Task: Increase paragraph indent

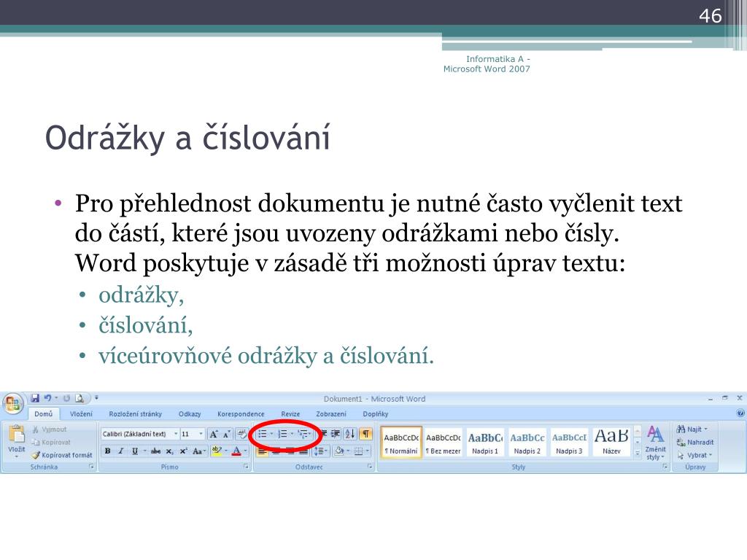Action: 336,434
